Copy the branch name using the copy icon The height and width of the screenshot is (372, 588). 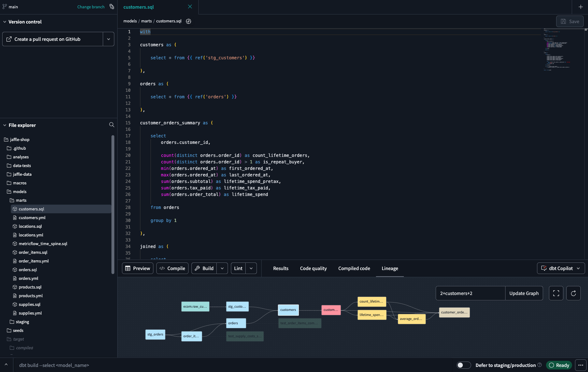(111, 7)
